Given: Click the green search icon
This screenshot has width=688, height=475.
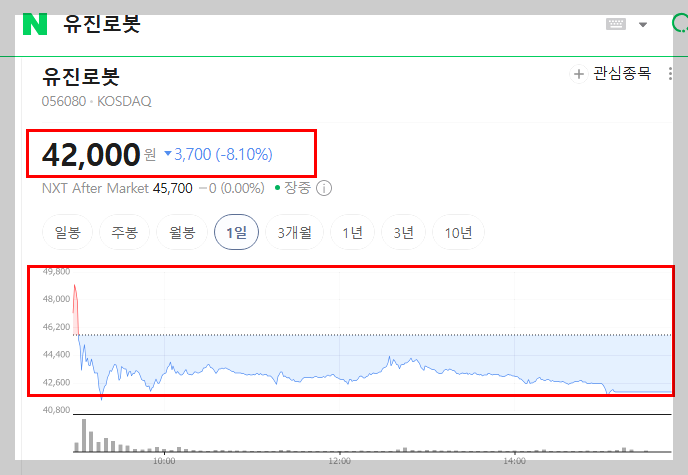Looking at the screenshot, I should [x=680, y=24].
